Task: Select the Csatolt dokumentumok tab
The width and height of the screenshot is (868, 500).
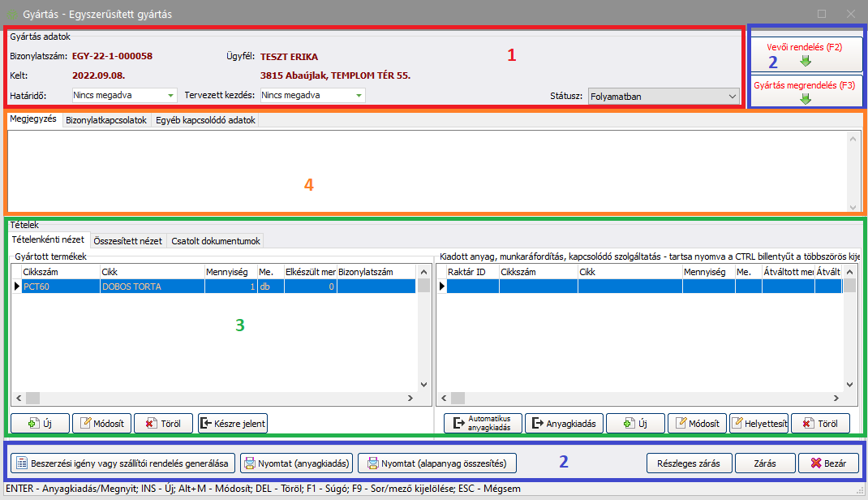Action: pyautogui.click(x=215, y=241)
